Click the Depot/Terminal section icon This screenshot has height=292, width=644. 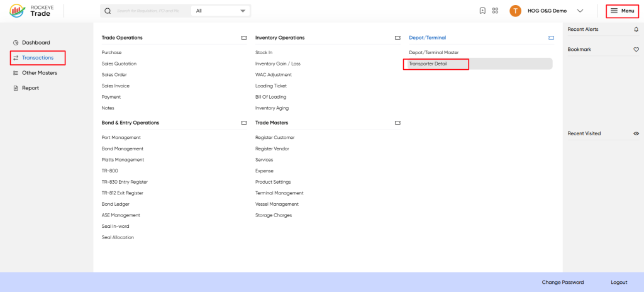tap(551, 38)
